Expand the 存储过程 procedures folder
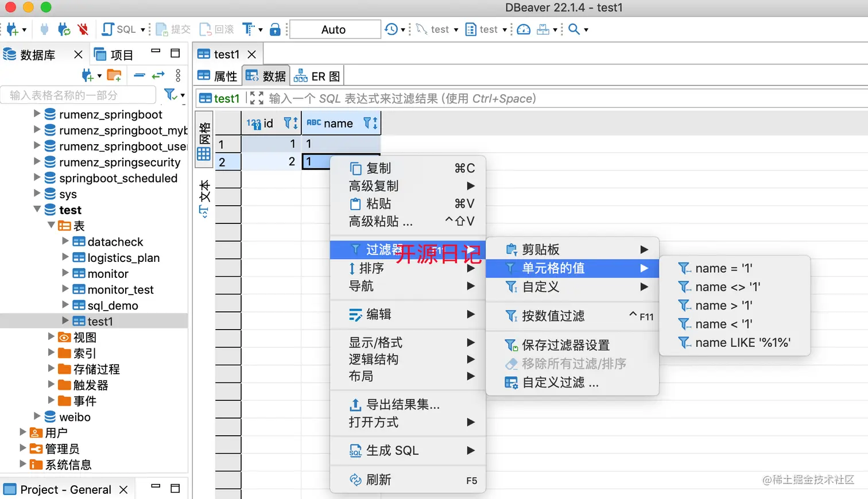Viewport: 868px width, 499px height. click(x=51, y=369)
